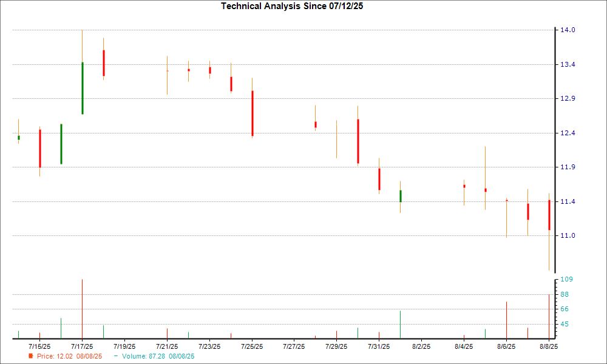This screenshot has width=607, height=364.
Task: Select the tall green candlestick on 7/17/25
Action: point(83,88)
